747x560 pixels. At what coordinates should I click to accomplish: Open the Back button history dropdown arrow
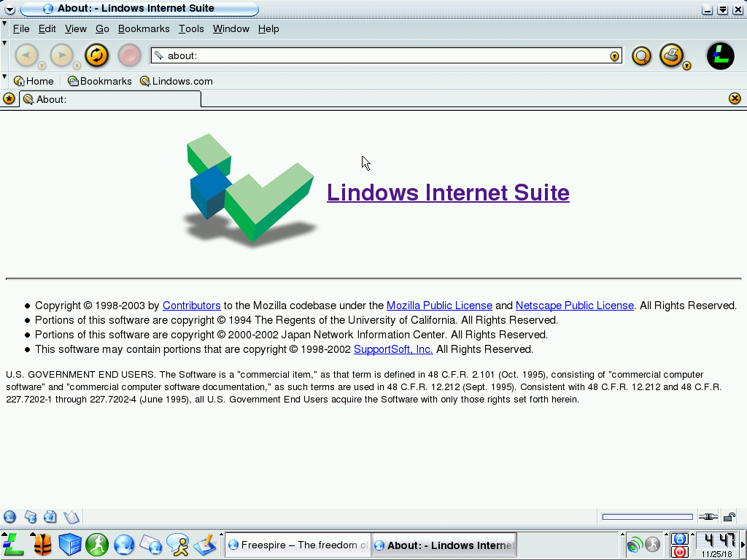pos(42,65)
